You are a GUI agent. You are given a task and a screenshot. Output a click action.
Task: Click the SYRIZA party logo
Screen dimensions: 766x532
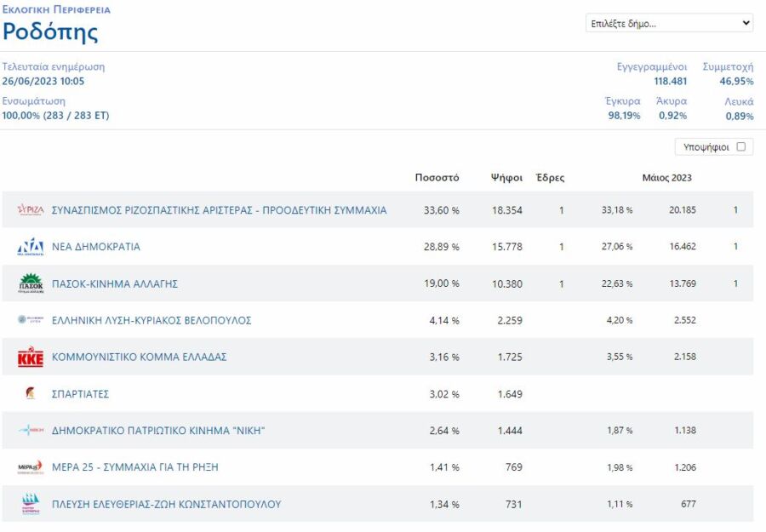pyautogui.click(x=31, y=210)
